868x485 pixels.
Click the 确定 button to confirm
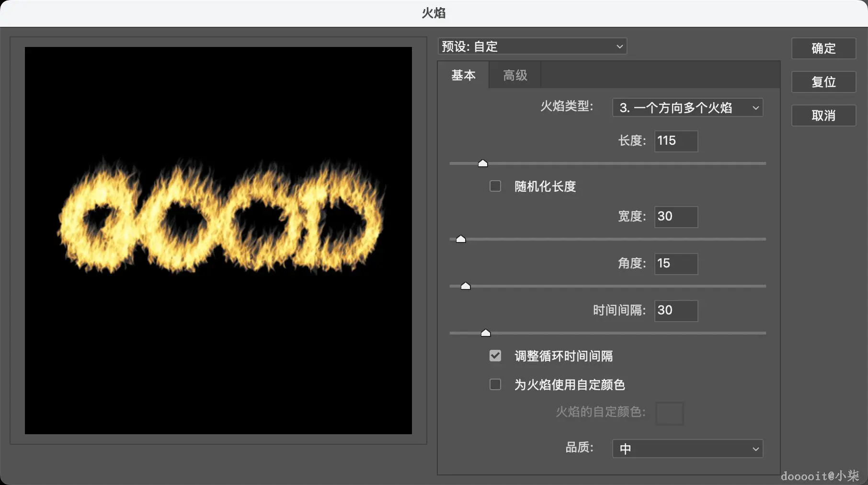tap(823, 48)
